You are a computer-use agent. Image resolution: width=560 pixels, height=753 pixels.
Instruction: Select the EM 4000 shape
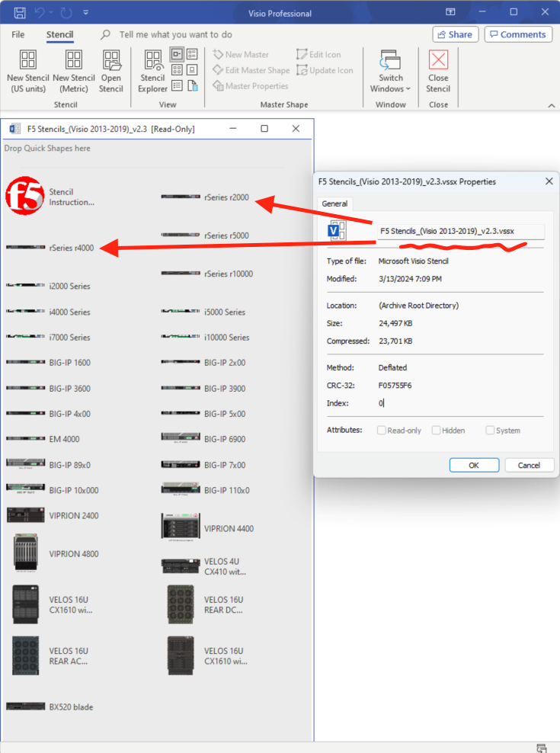pos(43,439)
